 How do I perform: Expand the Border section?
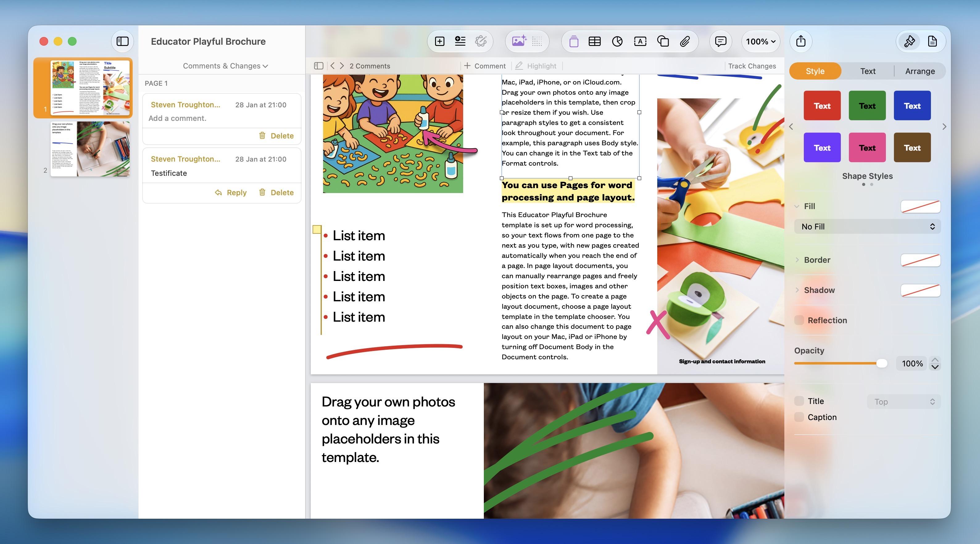797,260
